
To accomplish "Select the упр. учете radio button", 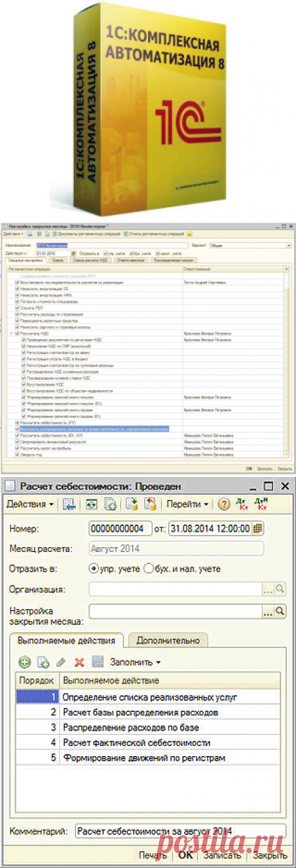I will tap(93, 568).
